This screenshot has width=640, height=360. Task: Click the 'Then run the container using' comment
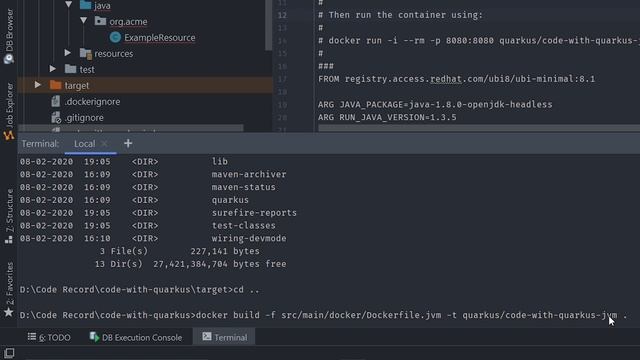coord(400,15)
